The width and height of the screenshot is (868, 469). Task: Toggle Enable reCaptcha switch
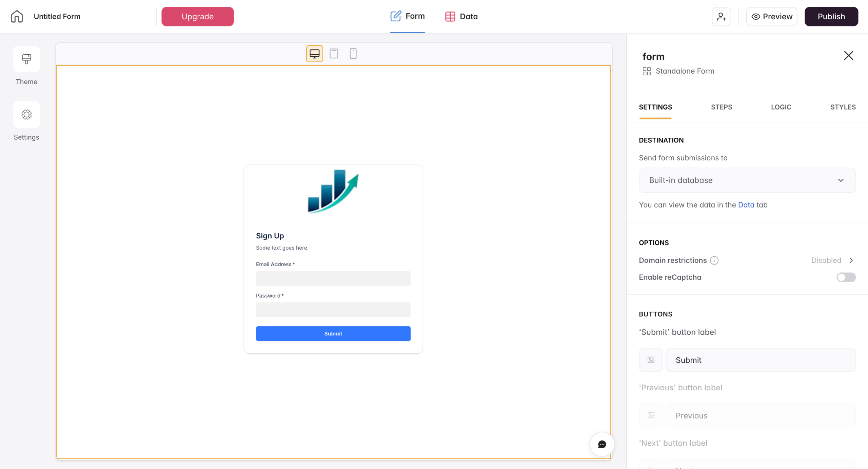tap(846, 277)
